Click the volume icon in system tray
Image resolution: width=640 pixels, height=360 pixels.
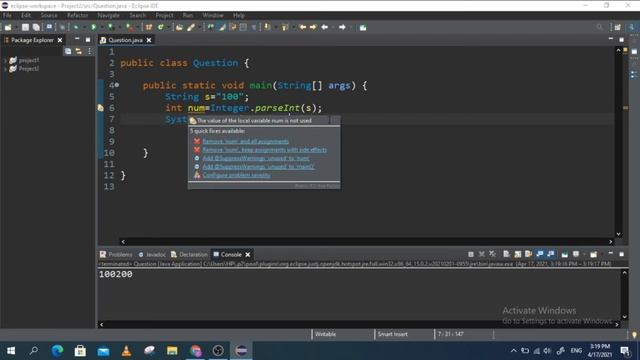547,351
